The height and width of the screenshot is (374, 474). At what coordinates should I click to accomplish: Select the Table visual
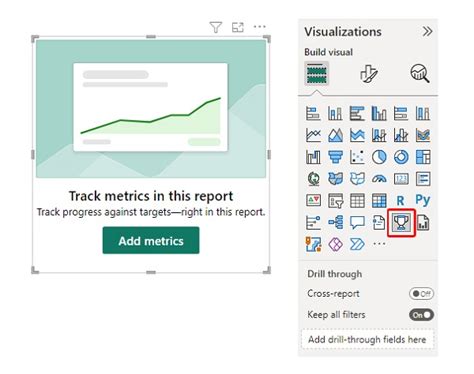[357, 201]
